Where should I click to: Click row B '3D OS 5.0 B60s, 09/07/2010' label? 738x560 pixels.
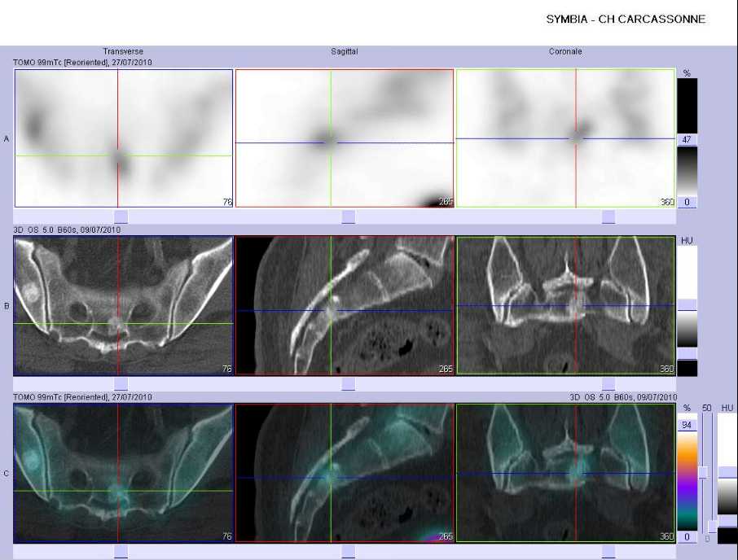click(x=67, y=230)
